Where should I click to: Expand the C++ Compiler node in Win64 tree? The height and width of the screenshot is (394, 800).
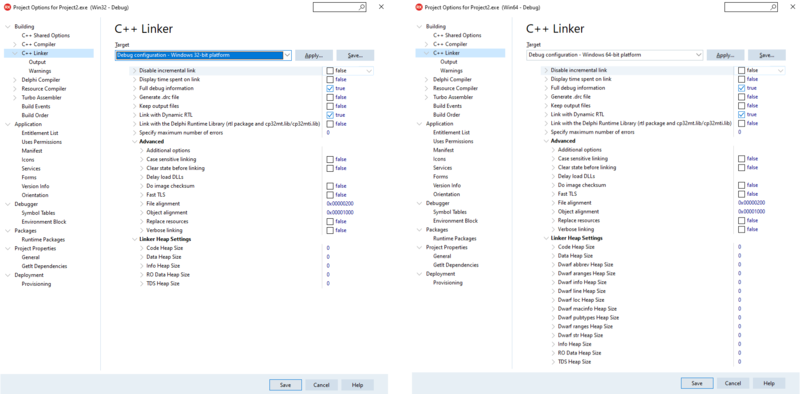click(x=427, y=44)
